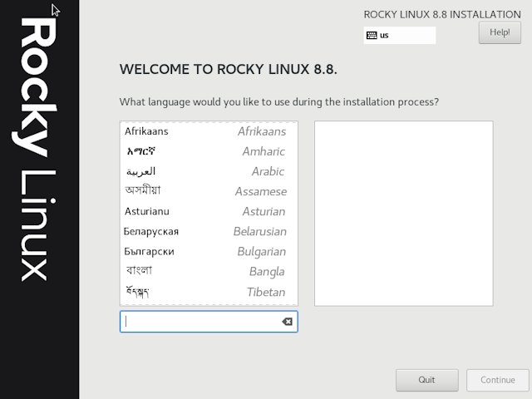Select Afrikaans from the language list

pos(204,131)
